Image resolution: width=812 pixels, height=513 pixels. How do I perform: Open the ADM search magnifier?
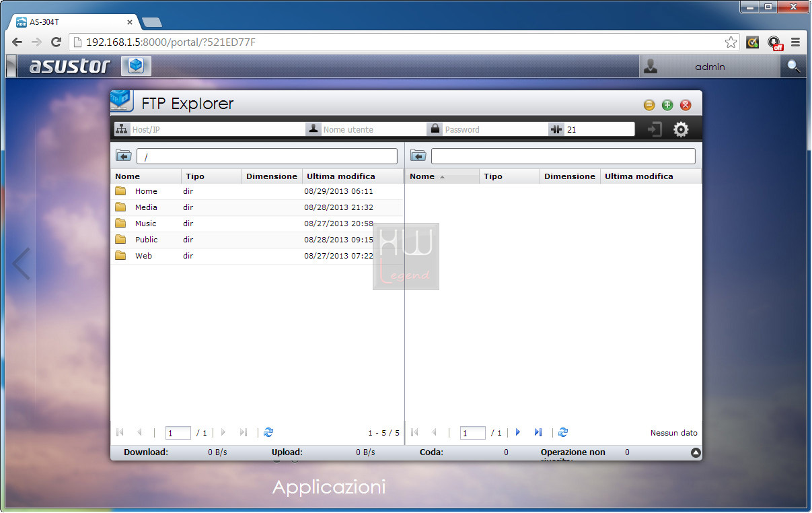point(794,66)
